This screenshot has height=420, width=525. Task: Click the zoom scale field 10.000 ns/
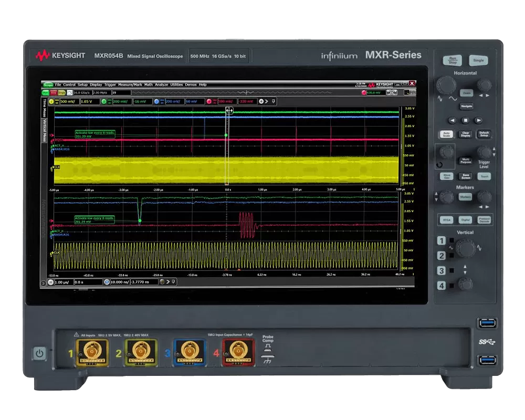pyautogui.click(x=120, y=282)
